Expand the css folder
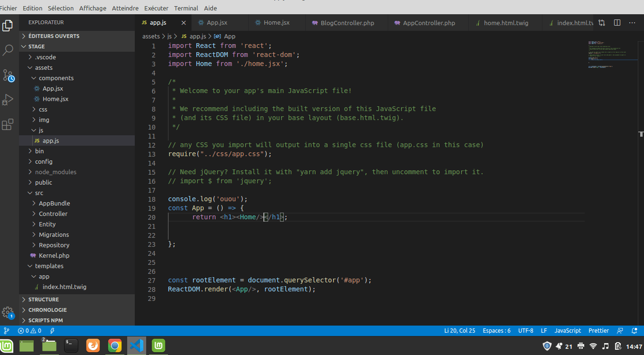The height and width of the screenshot is (355, 644). click(77, 109)
